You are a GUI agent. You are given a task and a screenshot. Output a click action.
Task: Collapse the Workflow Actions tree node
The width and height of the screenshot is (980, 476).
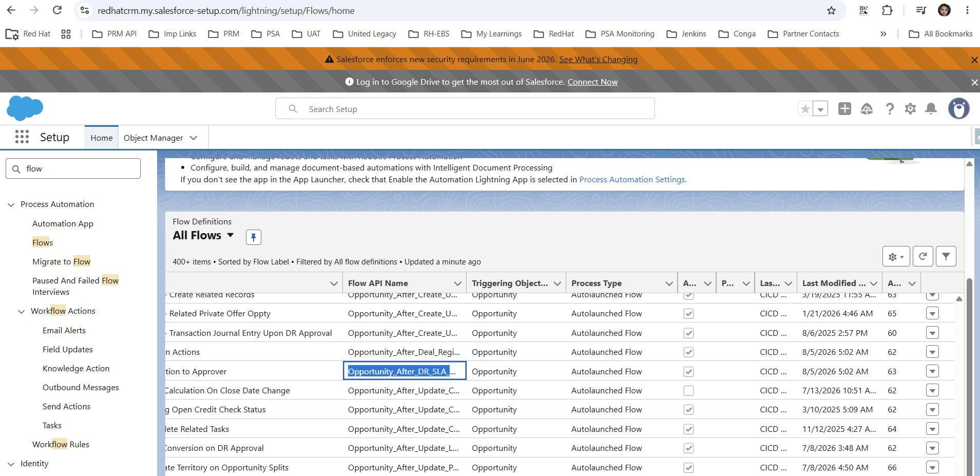pos(21,311)
